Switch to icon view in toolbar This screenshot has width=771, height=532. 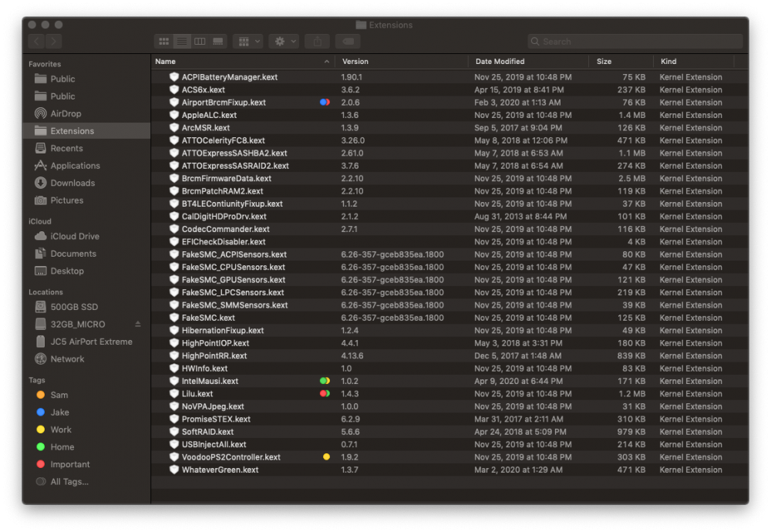pos(163,41)
